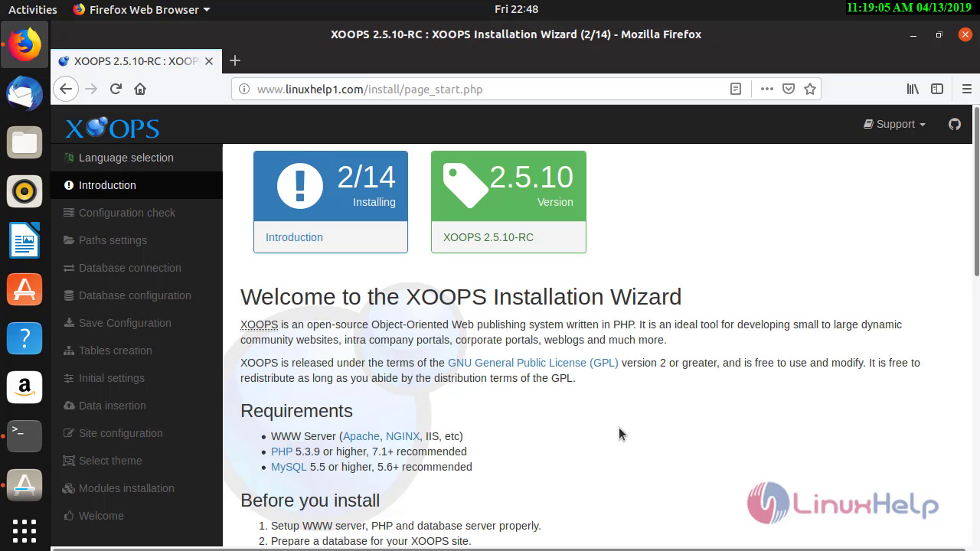The width and height of the screenshot is (980, 551).
Task: Bookmark this page with star icon
Action: [810, 89]
